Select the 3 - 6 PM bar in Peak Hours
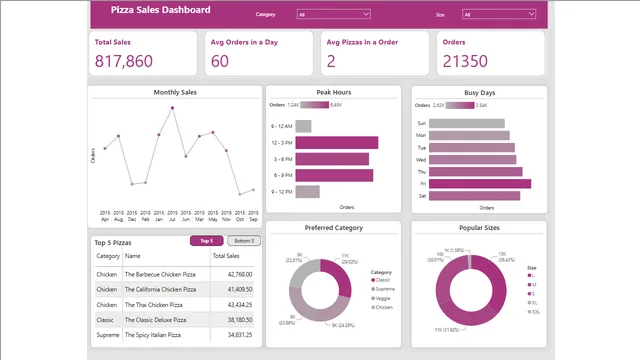 click(332, 159)
